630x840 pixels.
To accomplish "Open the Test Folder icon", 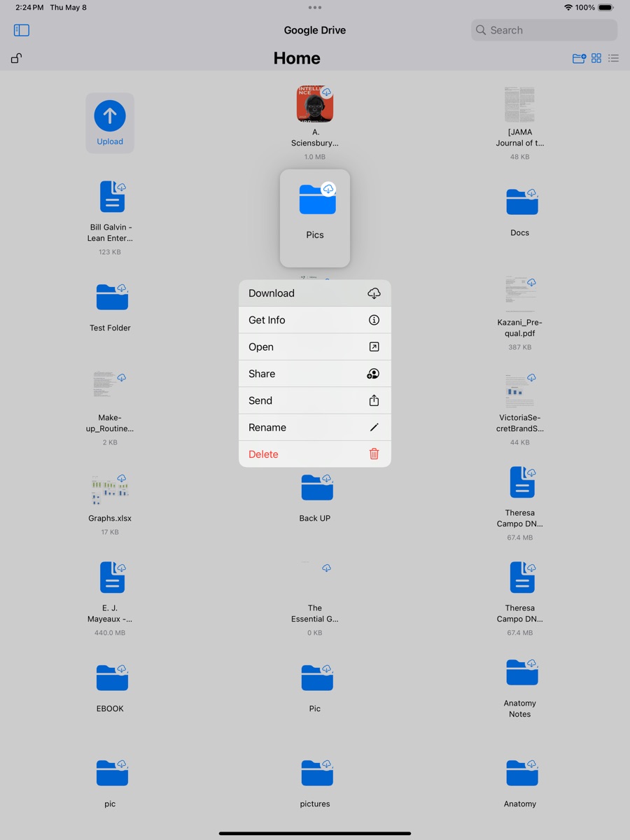I will point(112,297).
